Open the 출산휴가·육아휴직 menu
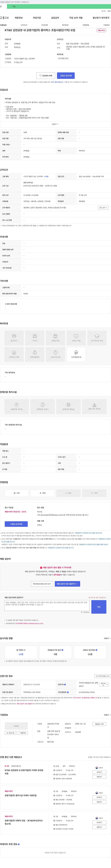 [x=101, y=18]
